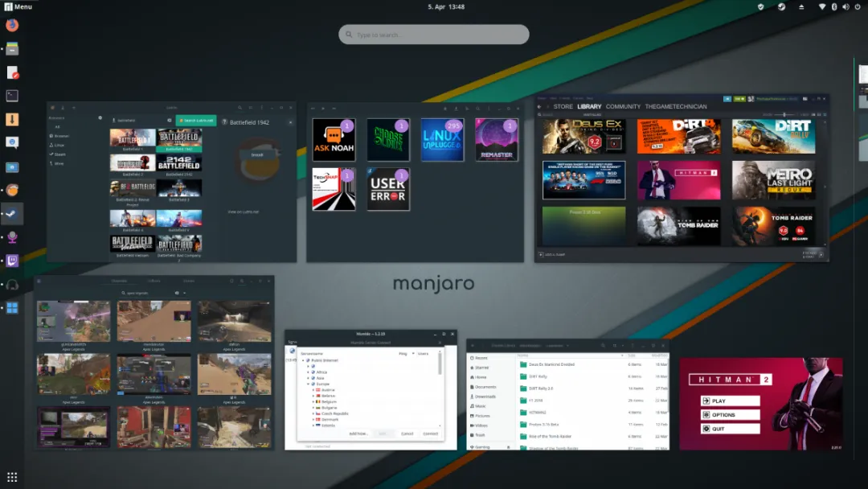Open the purple microphone podcast dock icon
This screenshot has width=868, height=489.
(12, 237)
